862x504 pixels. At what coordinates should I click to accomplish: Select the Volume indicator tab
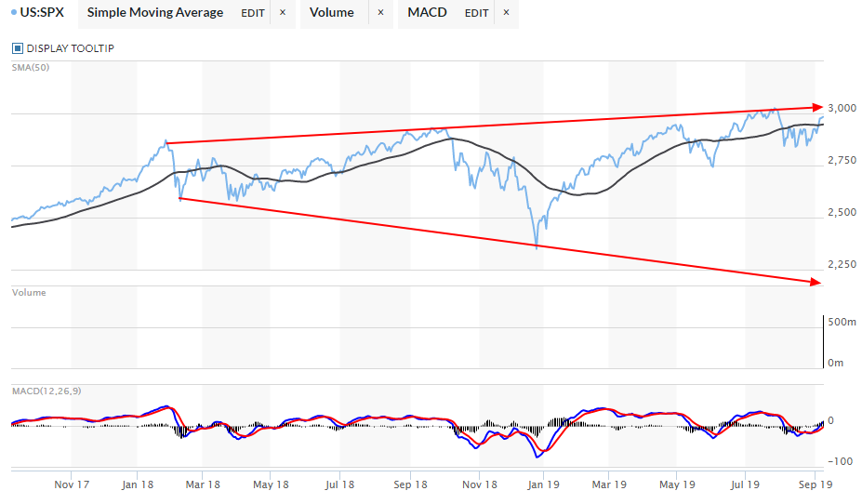click(332, 13)
